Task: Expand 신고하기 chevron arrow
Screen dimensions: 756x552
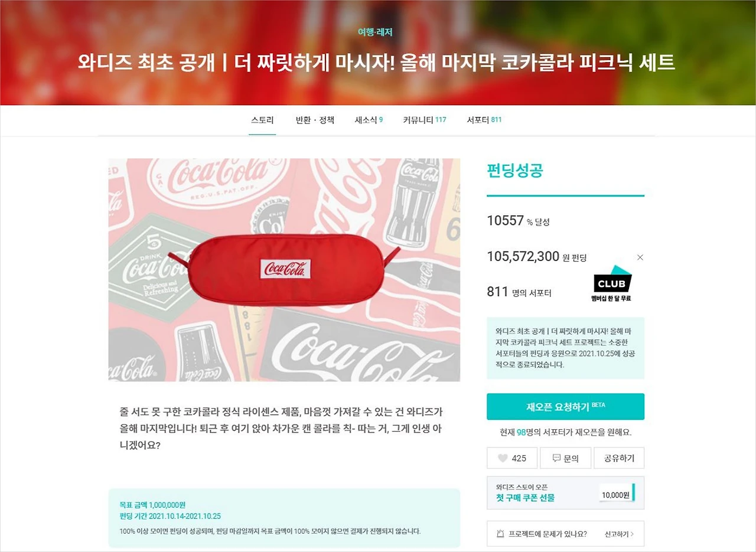Action: click(632, 534)
